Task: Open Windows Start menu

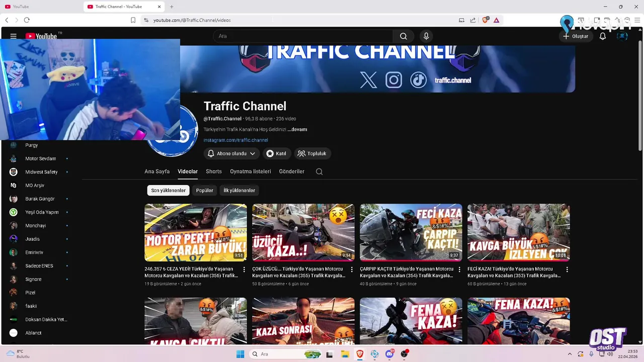Action: (240, 354)
